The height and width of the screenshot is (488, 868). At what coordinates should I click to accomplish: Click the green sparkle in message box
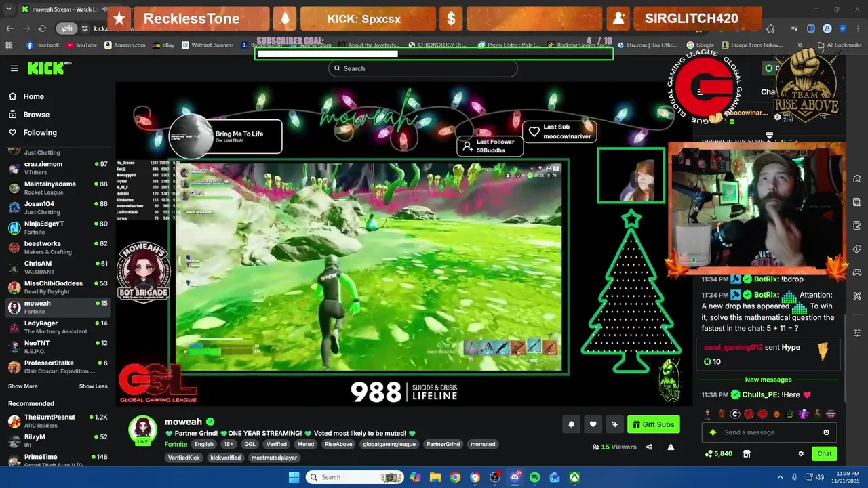[x=713, y=432]
